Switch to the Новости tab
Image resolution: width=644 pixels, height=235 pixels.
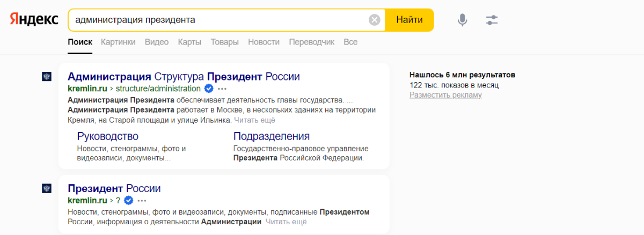[264, 42]
